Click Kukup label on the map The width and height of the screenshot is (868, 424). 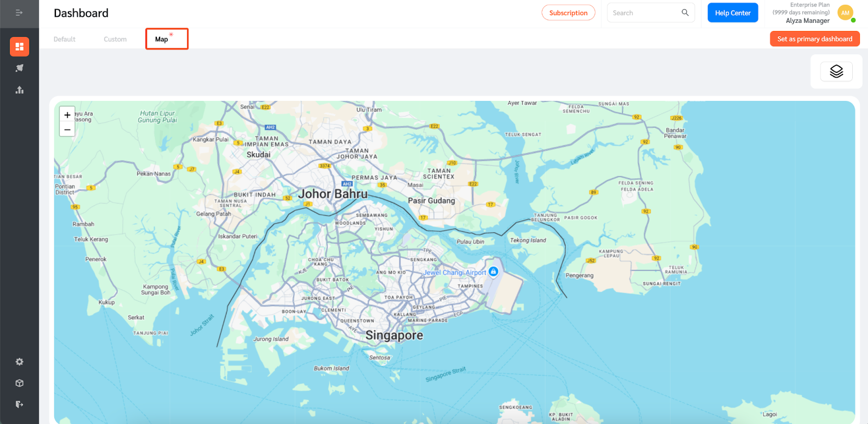(106, 302)
